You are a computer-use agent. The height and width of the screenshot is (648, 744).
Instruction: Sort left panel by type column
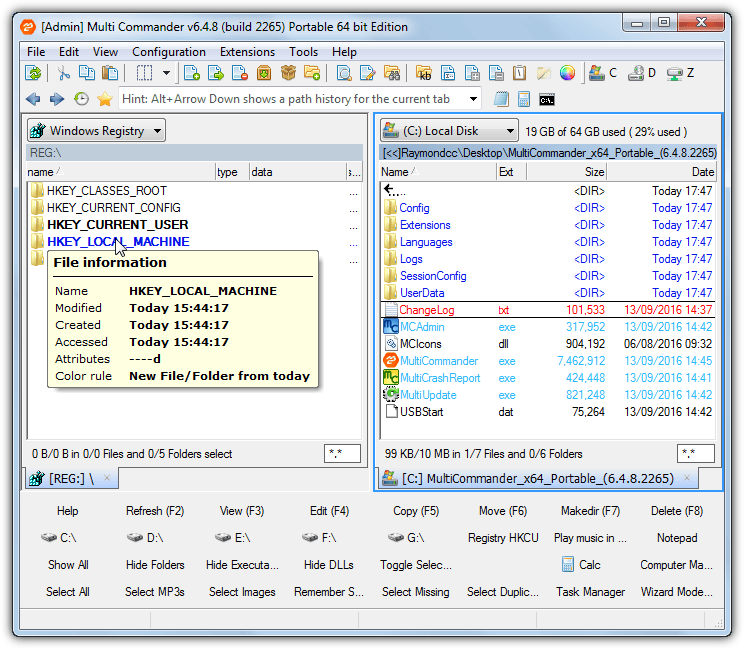coord(232,172)
